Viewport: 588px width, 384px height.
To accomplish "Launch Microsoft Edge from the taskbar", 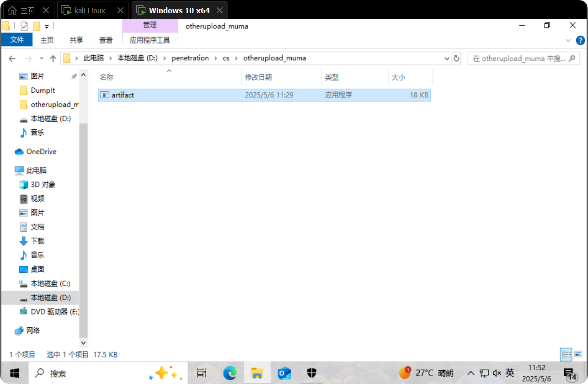I will 230,373.
